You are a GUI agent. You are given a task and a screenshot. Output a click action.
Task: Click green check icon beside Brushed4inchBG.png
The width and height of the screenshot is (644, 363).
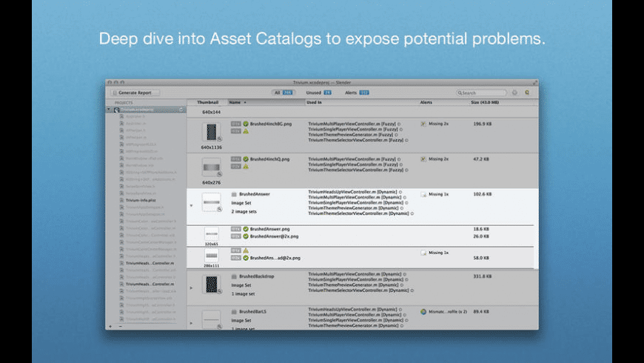pos(246,124)
